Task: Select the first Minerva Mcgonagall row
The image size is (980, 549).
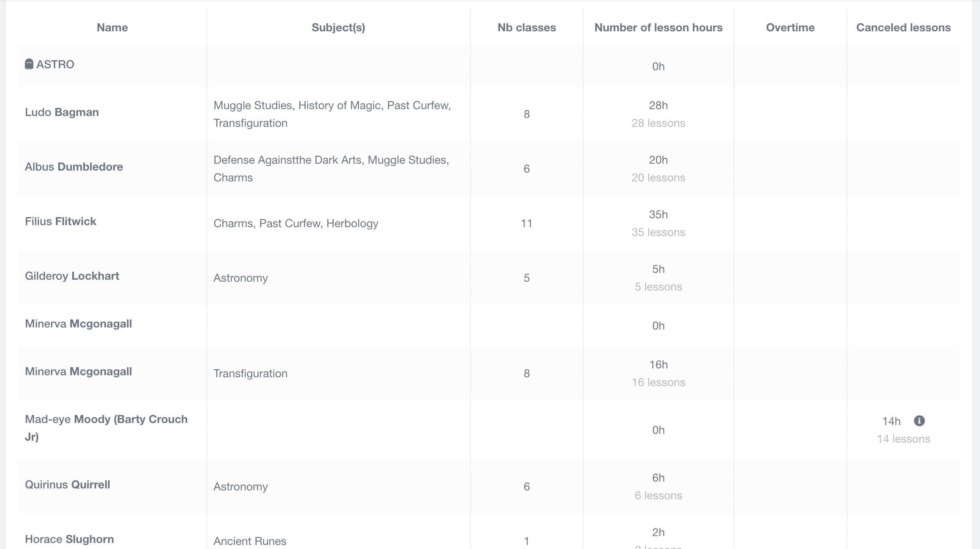Action: [x=79, y=323]
